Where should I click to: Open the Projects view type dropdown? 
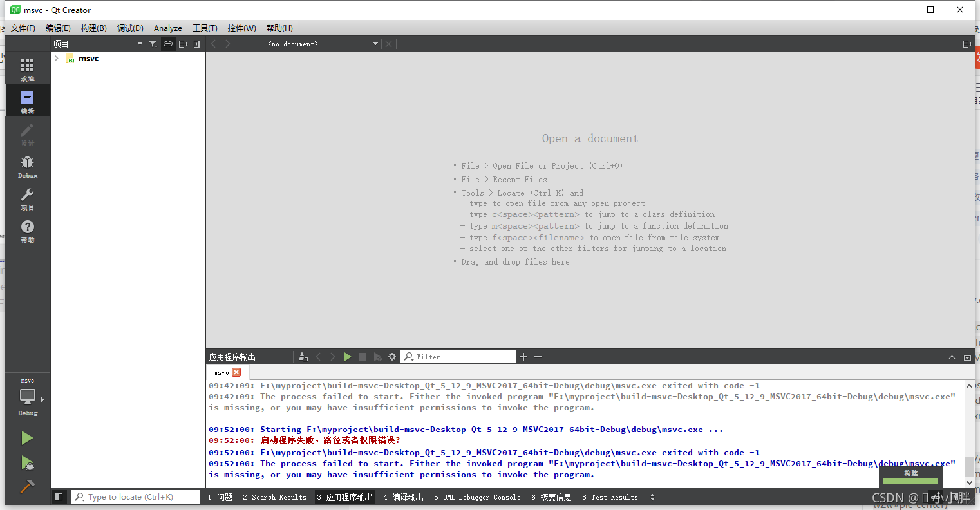point(98,44)
